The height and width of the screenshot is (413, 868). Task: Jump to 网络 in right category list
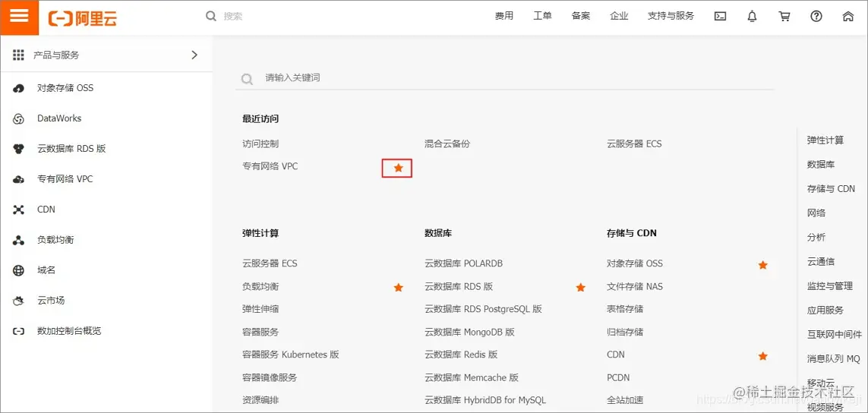pyautogui.click(x=816, y=213)
